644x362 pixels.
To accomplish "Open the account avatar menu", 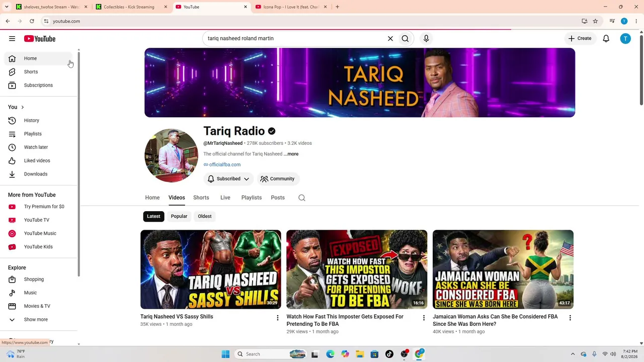I will [x=625, y=38].
